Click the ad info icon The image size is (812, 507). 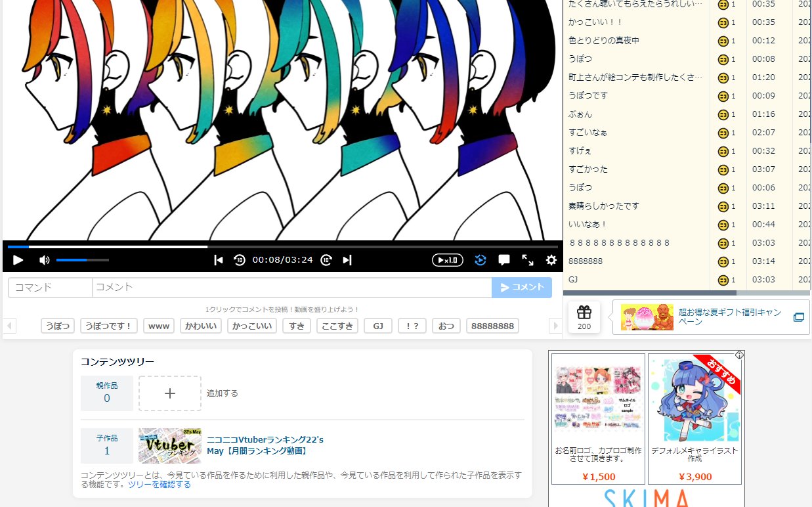point(739,355)
